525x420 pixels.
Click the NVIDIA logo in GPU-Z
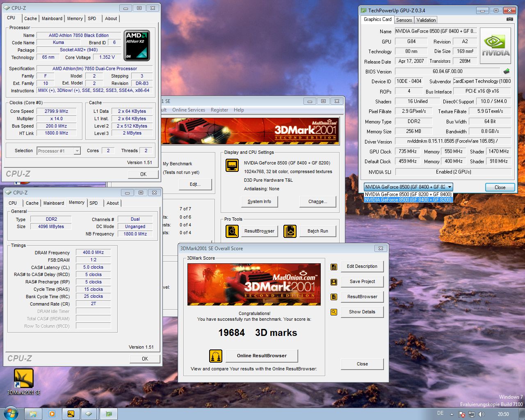[495, 46]
